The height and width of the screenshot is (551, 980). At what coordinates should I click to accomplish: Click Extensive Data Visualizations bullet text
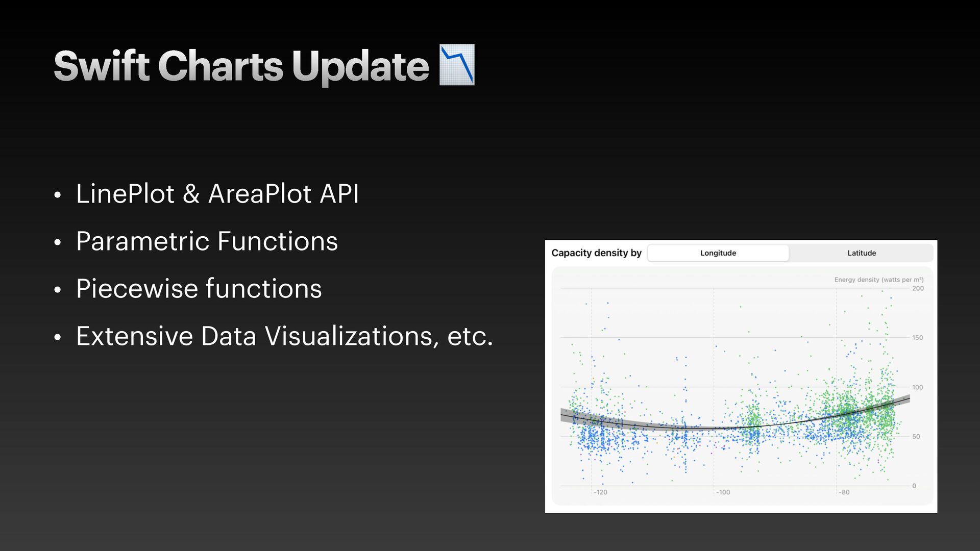284,336
